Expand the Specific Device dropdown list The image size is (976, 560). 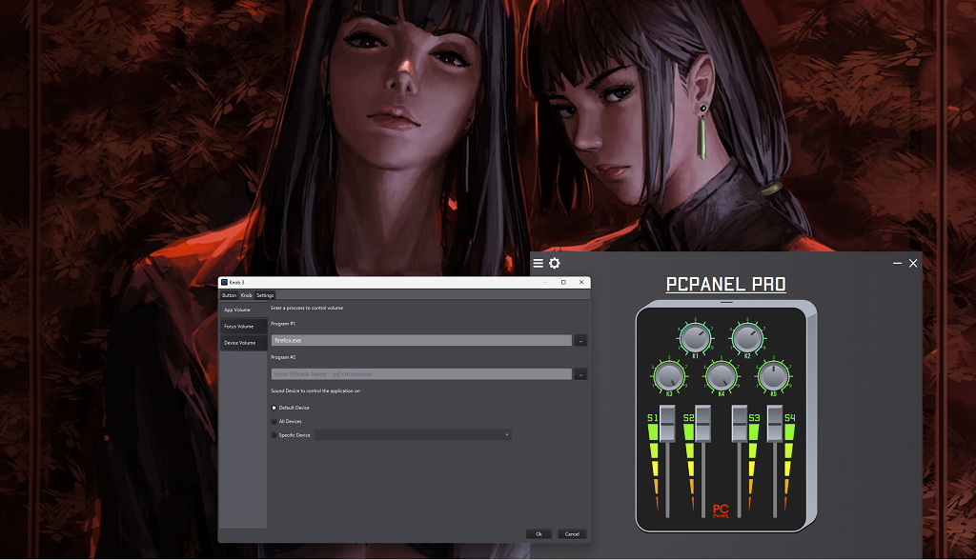click(x=413, y=435)
